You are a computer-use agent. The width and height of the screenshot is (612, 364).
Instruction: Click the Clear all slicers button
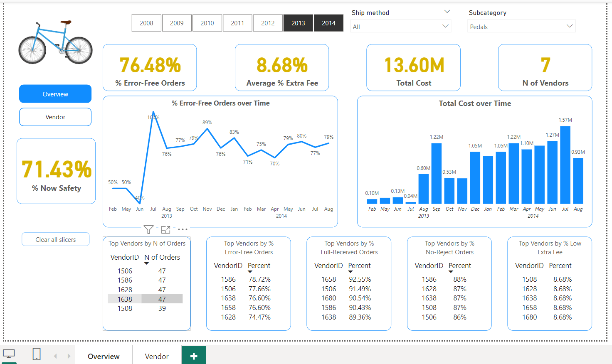coord(56,239)
